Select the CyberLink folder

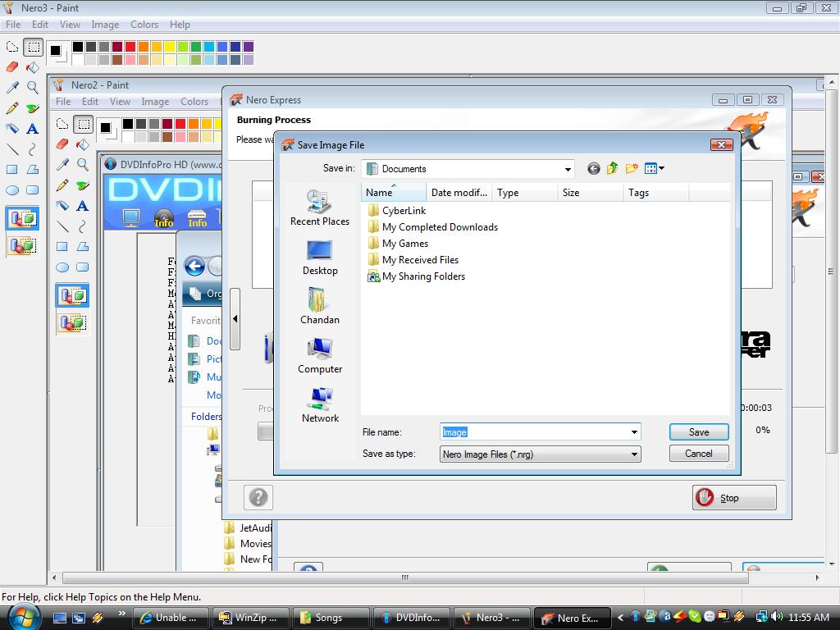(397, 211)
